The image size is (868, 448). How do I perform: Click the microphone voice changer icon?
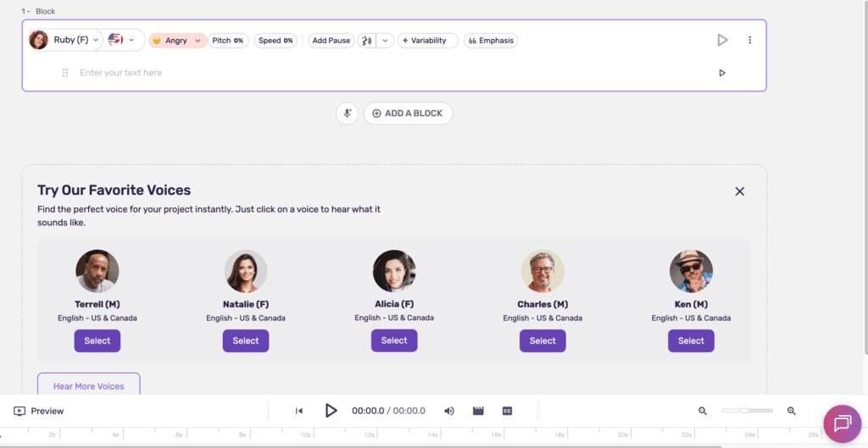tap(347, 113)
